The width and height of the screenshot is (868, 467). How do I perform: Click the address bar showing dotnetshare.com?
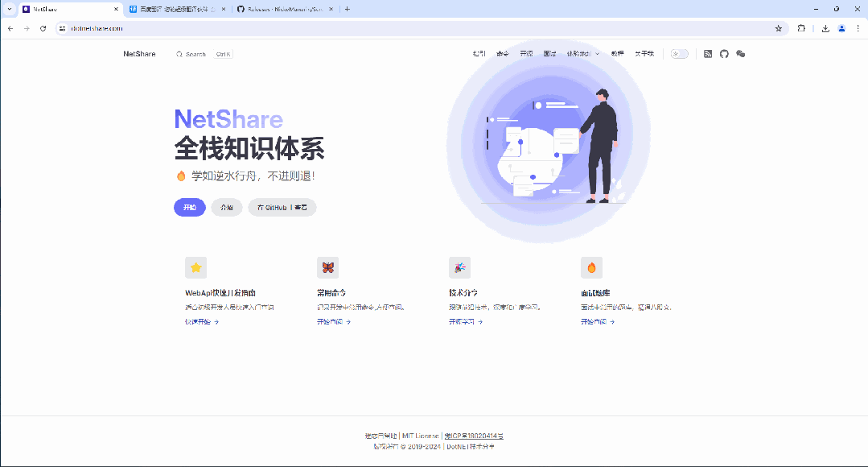[x=421, y=28]
